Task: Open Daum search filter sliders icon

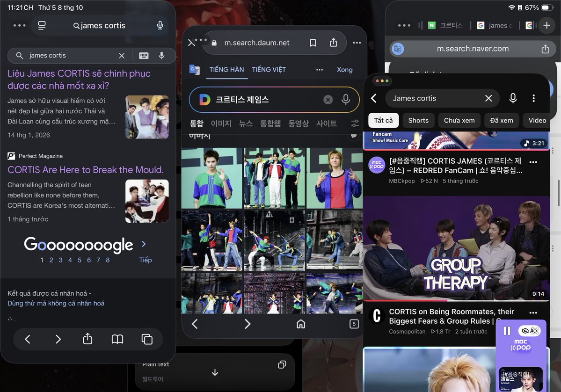Action: click(x=355, y=123)
